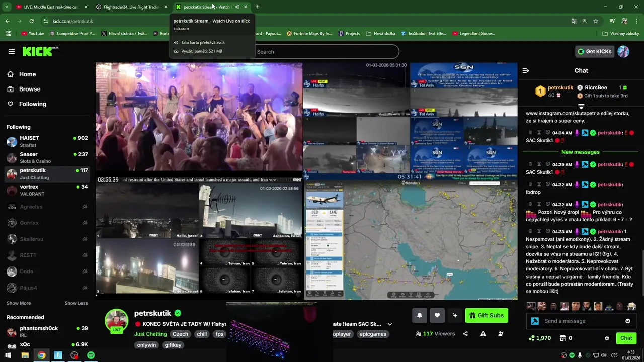Open vortrex channel in Following list
The height and width of the screenshot is (362, 644).
[47, 190]
